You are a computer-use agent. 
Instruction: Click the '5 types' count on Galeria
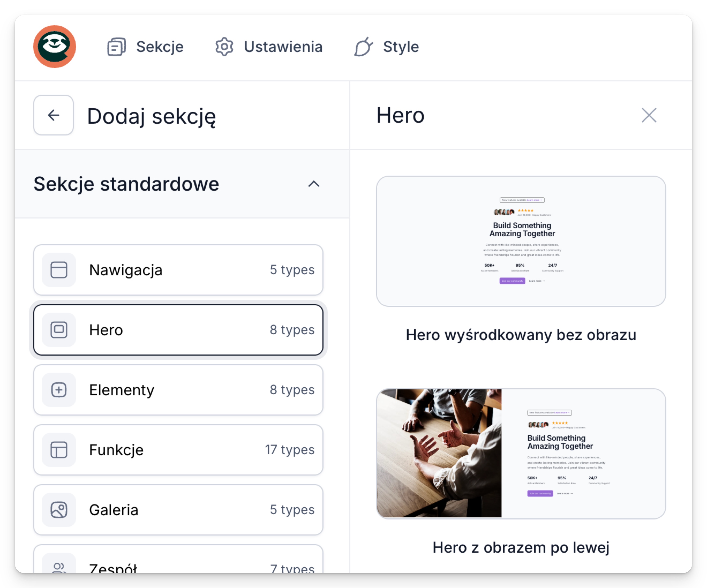point(292,510)
